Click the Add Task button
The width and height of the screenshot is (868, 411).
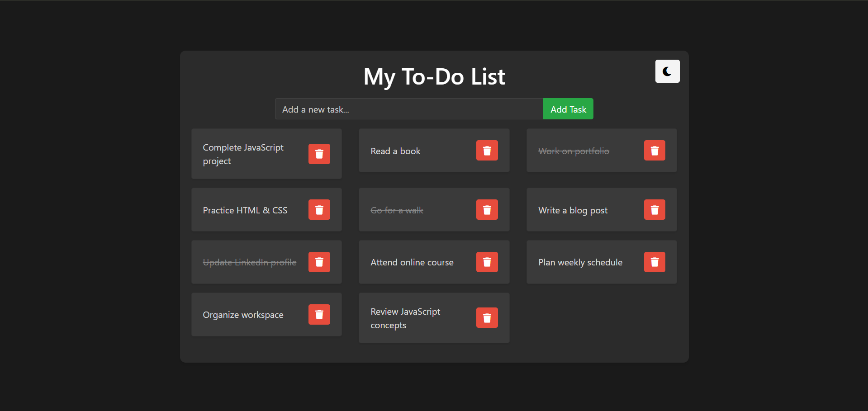pyautogui.click(x=568, y=109)
